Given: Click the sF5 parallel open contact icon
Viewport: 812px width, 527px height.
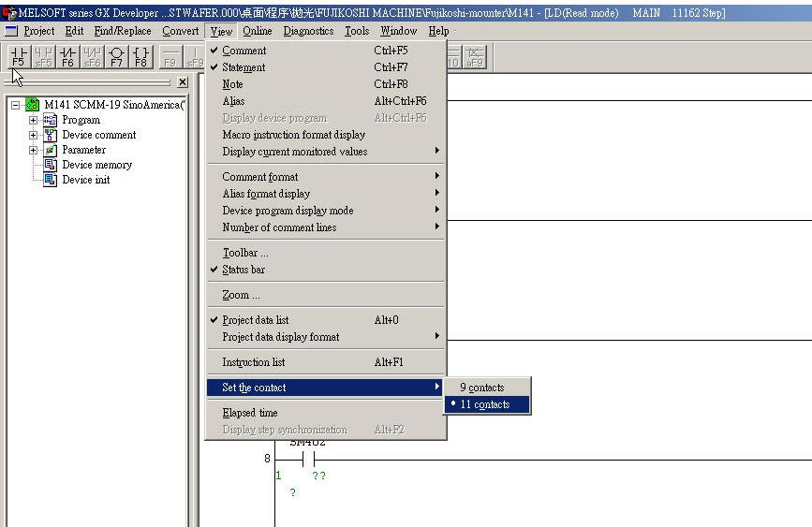Looking at the screenshot, I should click(x=43, y=57).
